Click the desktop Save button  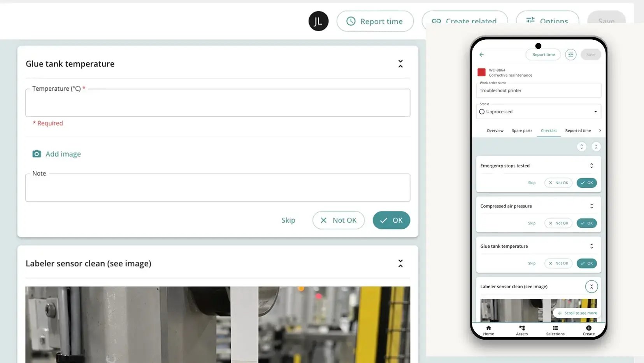(x=606, y=17)
